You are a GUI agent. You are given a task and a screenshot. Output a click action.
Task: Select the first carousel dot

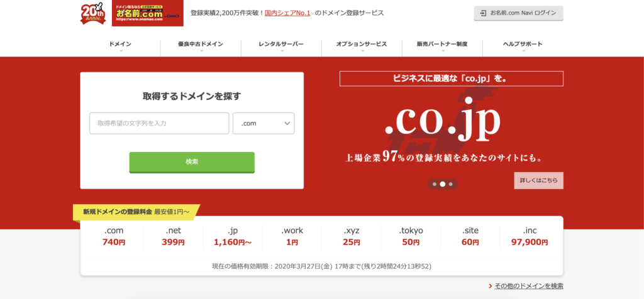coord(435,184)
